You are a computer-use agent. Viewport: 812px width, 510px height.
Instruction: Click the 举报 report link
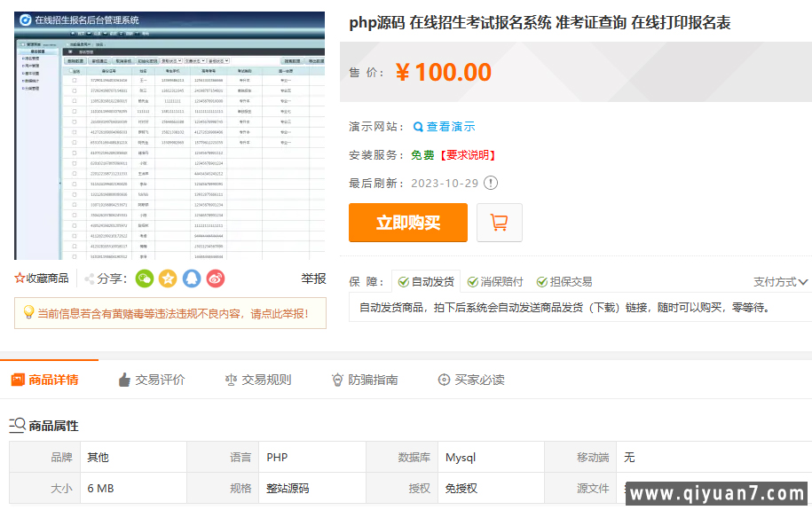point(313,279)
